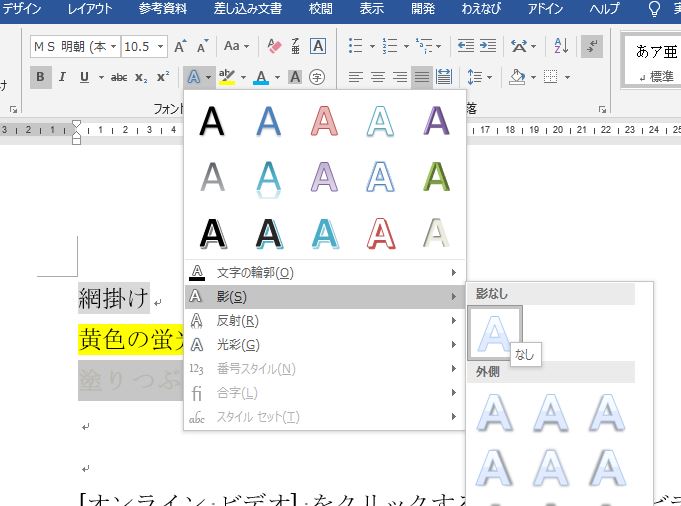Click the 網掛け text in document
Screen dimensions: 681x506
(114, 298)
